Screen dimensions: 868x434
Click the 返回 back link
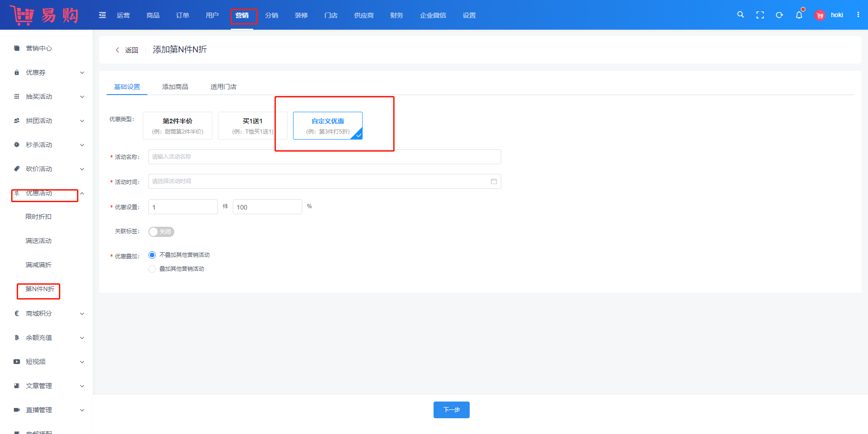(127, 50)
